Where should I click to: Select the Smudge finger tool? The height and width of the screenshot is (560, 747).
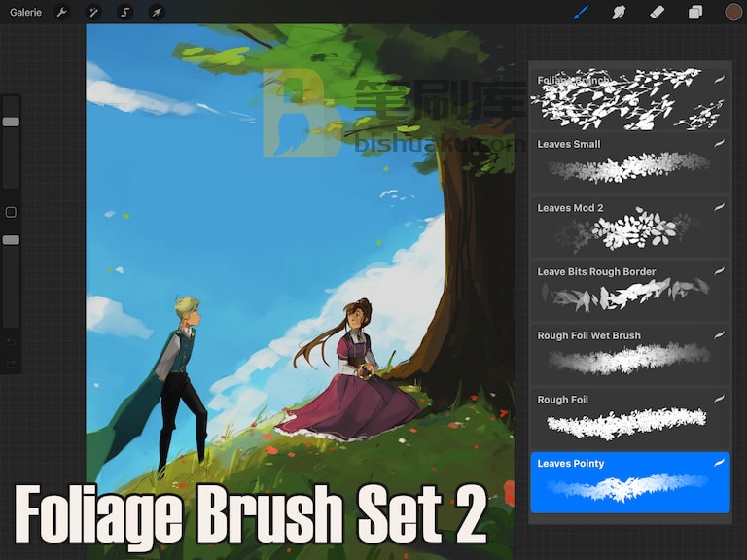[x=619, y=12]
